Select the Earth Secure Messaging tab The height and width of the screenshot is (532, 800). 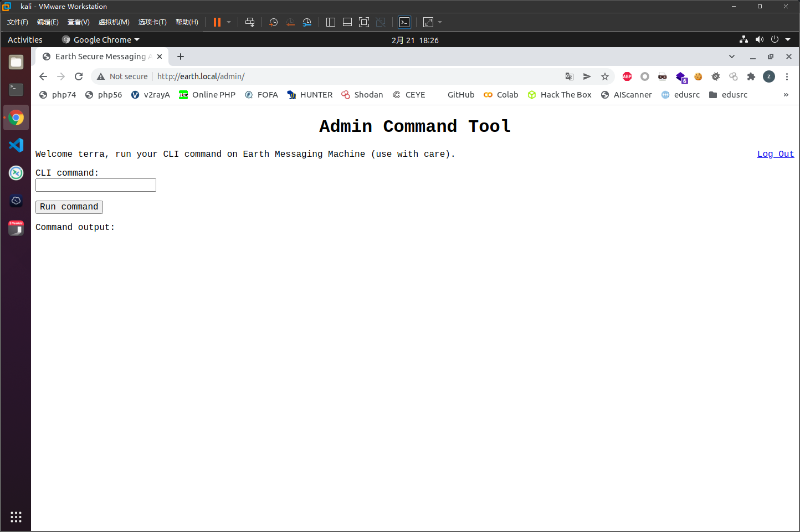click(x=101, y=57)
